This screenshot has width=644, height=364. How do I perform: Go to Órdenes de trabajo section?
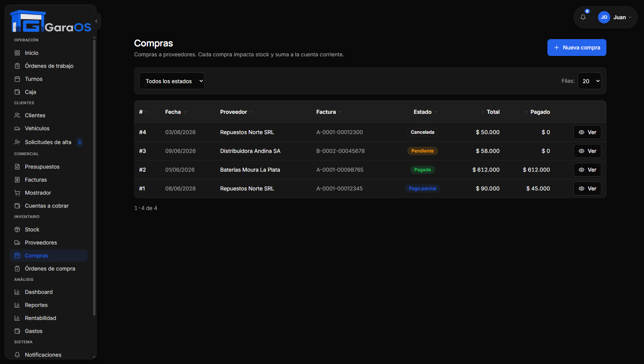[x=49, y=66]
